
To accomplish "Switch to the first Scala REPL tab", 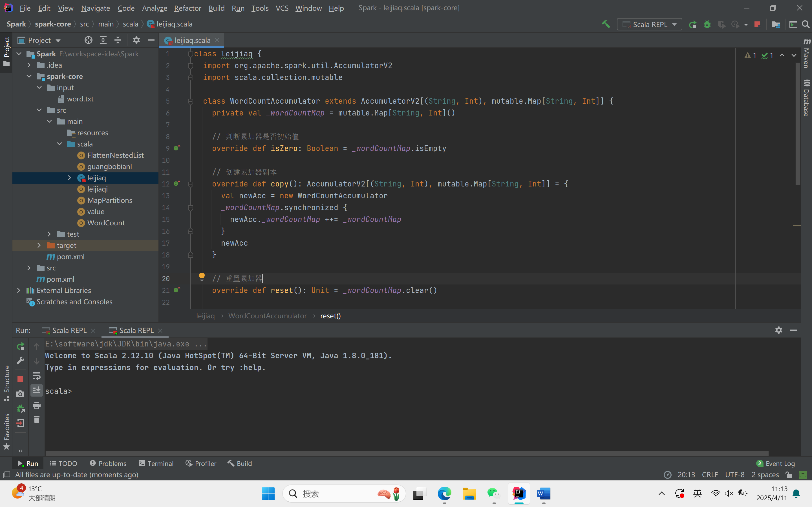I will 69,330.
